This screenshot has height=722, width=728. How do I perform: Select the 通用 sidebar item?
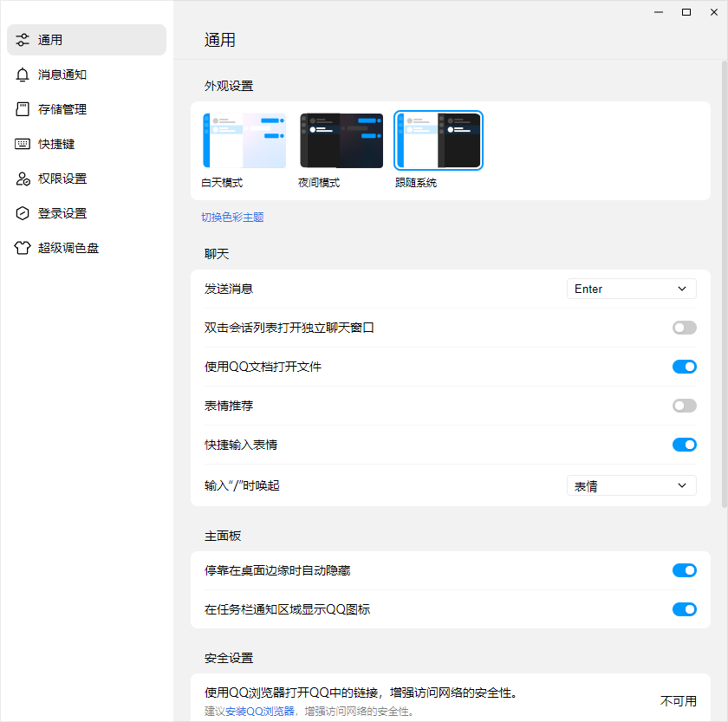pos(87,40)
